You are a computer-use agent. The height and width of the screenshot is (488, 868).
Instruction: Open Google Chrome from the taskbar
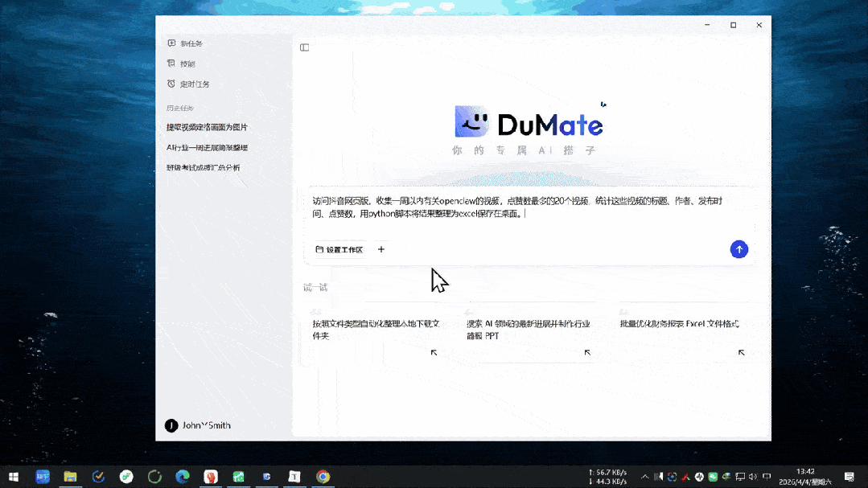(x=323, y=477)
